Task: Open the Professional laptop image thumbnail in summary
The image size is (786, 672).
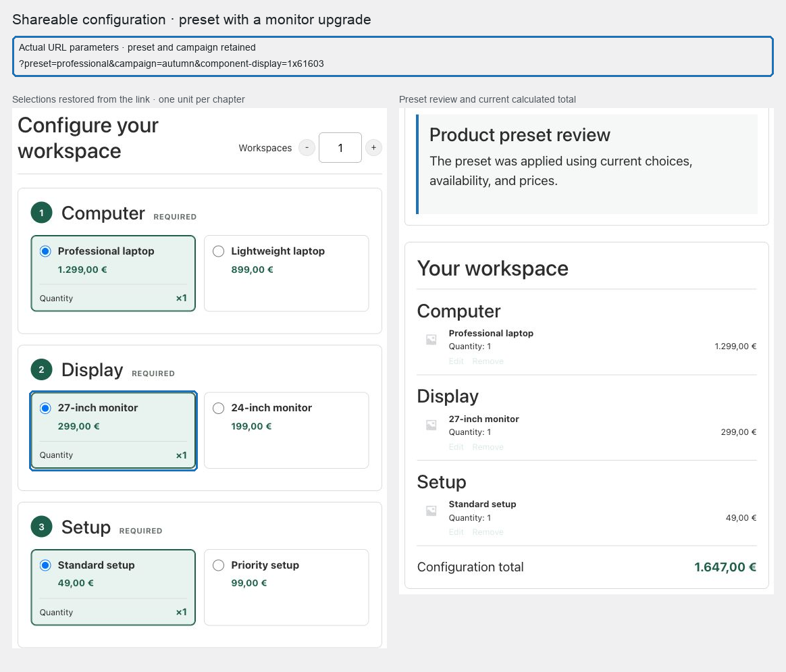Action: (431, 340)
